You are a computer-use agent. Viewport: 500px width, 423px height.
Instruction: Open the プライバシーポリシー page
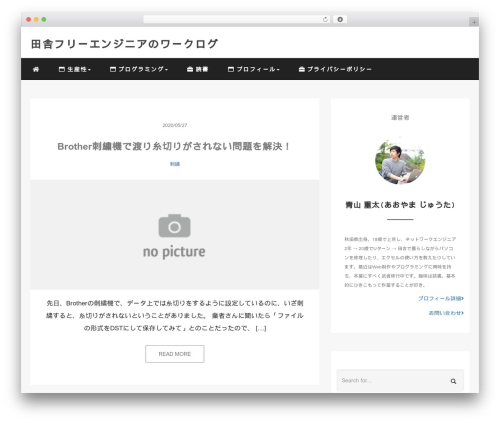tap(335, 69)
